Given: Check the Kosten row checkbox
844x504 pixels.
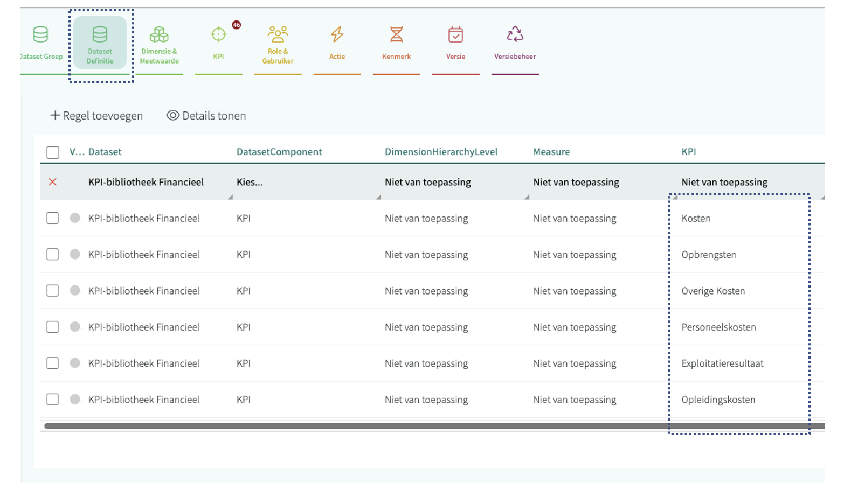Looking at the screenshot, I should tap(52, 218).
